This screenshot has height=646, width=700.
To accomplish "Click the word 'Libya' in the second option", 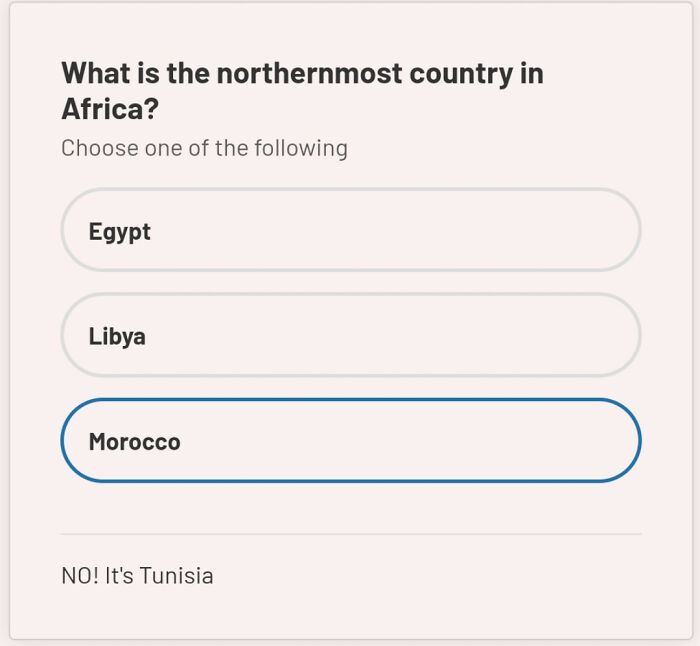I will (117, 336).
